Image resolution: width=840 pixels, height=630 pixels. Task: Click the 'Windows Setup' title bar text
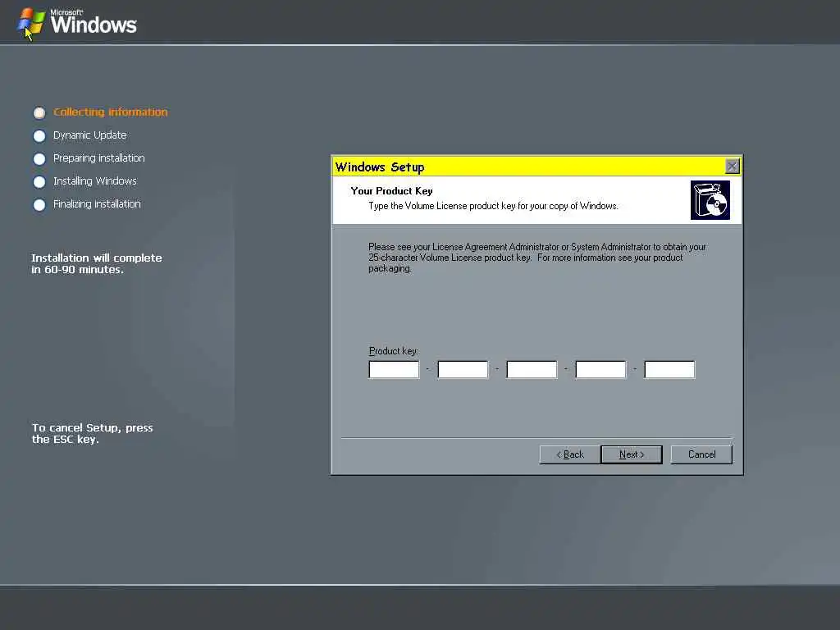point(380,167)
